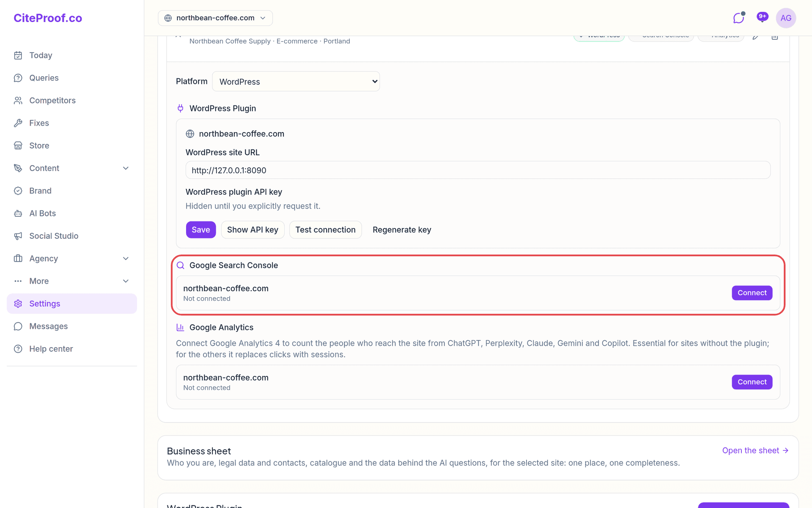Click the question-bubble icon beside Queries
This screenshot has height=508, width=812.
tap(18, 78)
